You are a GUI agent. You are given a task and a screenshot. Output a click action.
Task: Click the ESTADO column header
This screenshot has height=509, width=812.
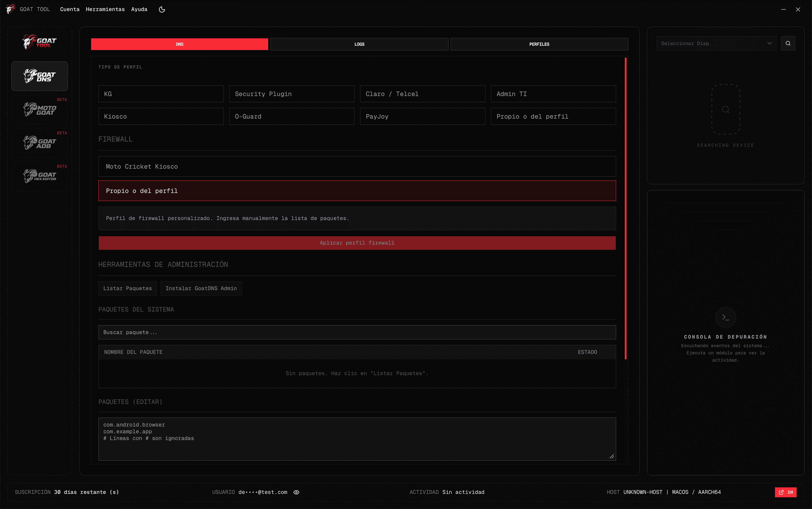coord(587,352)
